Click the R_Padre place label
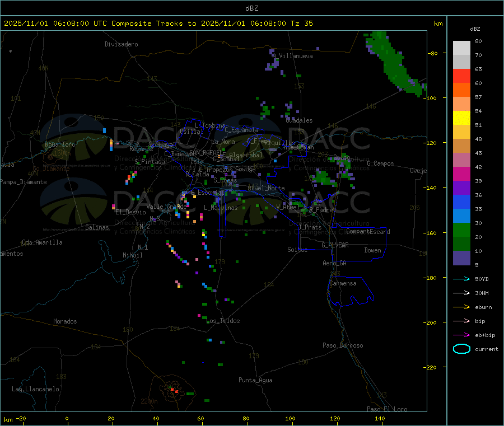Viewport: 504px width, 426px height. tap(321, 210)
